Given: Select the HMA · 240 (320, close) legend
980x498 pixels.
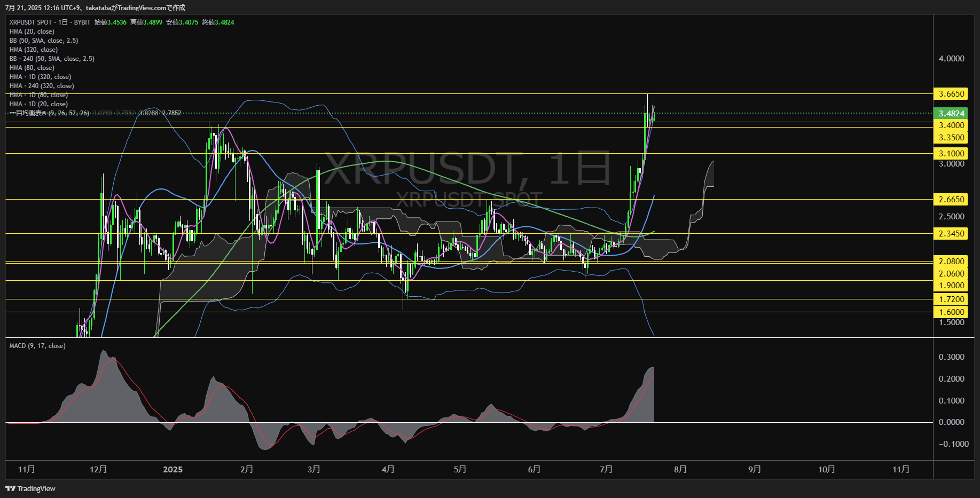Looking at the screenshot, I should 42,86.
